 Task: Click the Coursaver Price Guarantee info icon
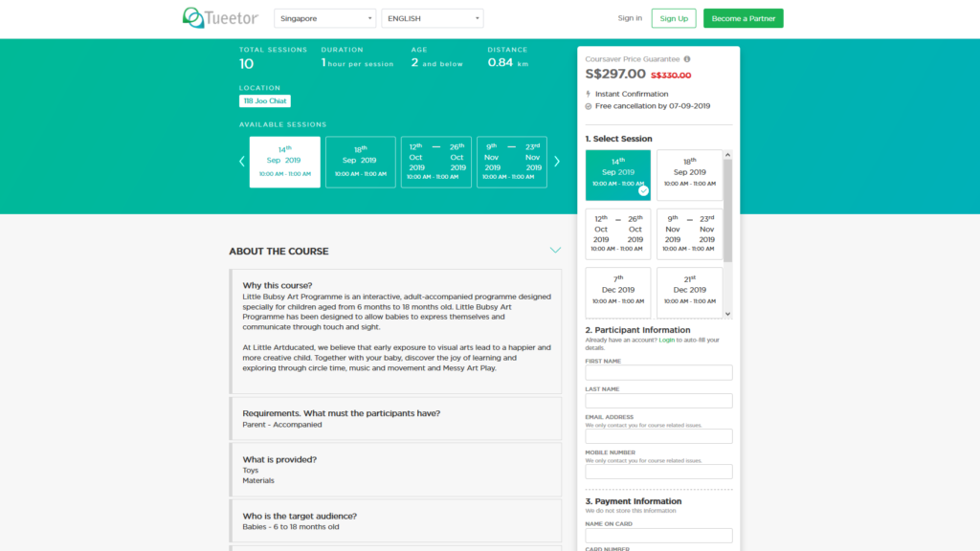(687, 58)
